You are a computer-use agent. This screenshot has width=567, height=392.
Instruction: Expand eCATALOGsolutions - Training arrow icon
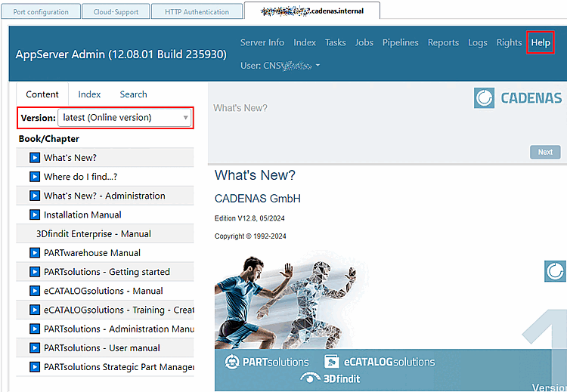point(35,310)
